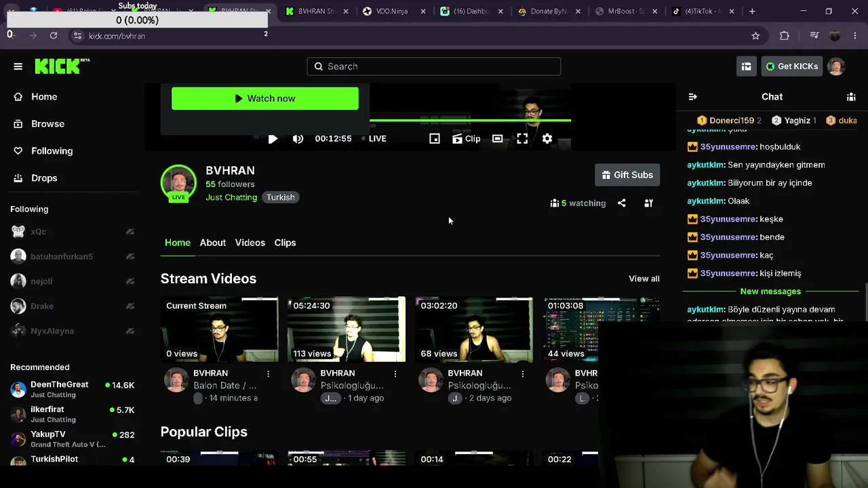The image size is (868, 488).
Task: Click the Watch now button
Action: (x=265, y=98)
